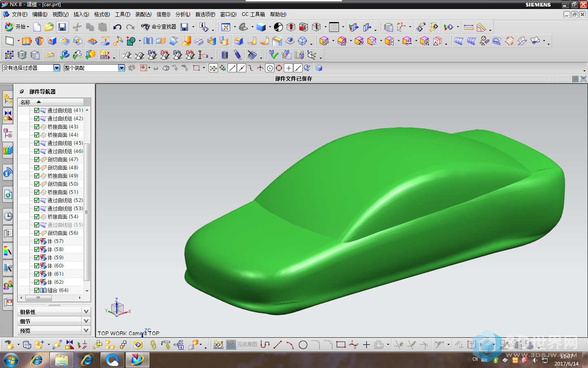Open the 分析(L) menu
588x368 pixels.
183,14
